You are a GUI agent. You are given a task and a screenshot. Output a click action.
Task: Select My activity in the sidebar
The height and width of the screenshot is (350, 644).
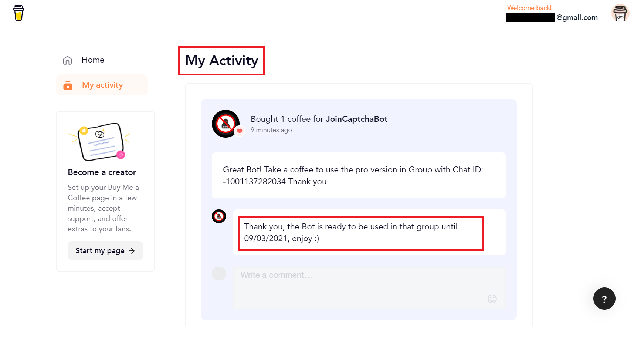tap(102, 85)
